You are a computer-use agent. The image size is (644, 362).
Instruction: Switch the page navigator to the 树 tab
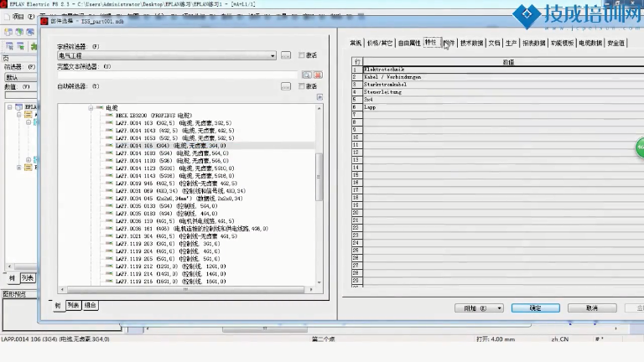click(x=12, y=278)
